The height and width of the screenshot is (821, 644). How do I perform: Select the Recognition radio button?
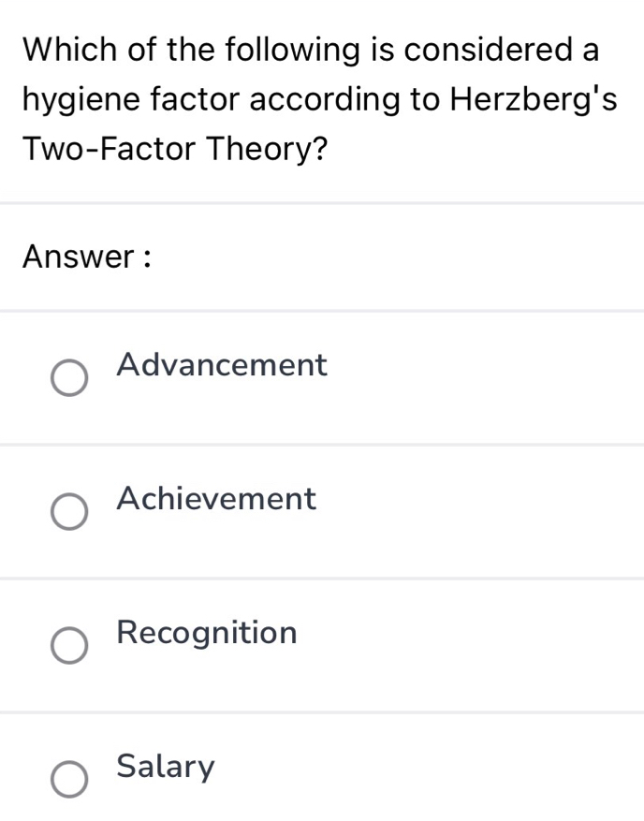pos(69,646)
